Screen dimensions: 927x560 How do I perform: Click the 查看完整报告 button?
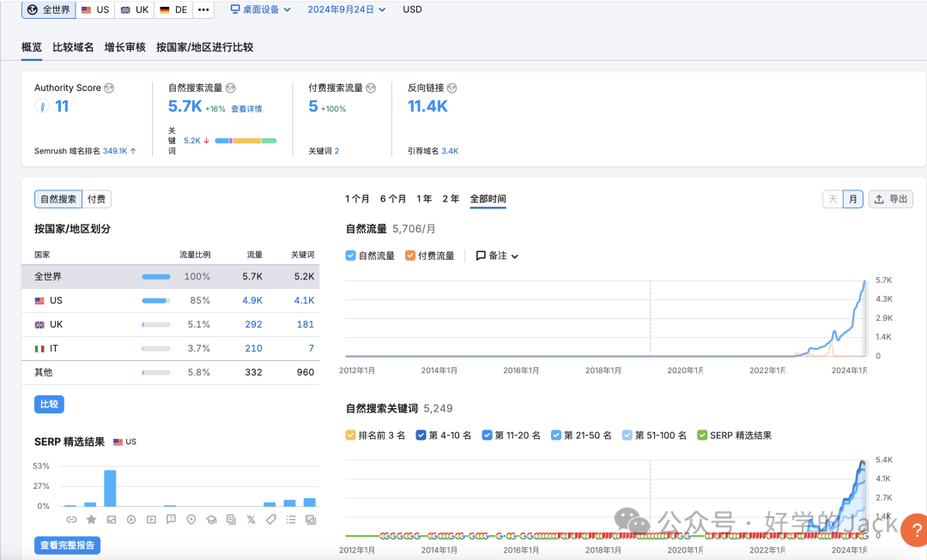coord(67,545)
